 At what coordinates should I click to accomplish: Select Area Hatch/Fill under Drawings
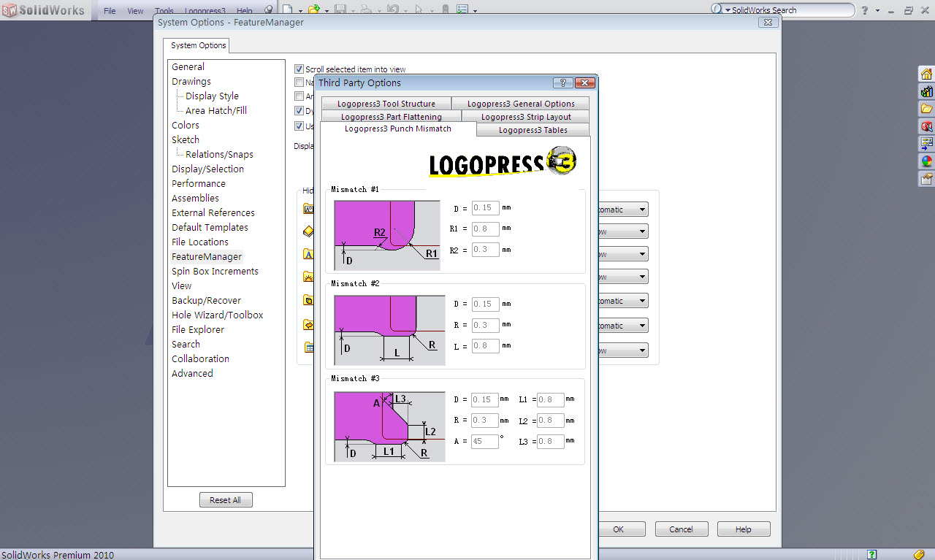coord(216,110)
